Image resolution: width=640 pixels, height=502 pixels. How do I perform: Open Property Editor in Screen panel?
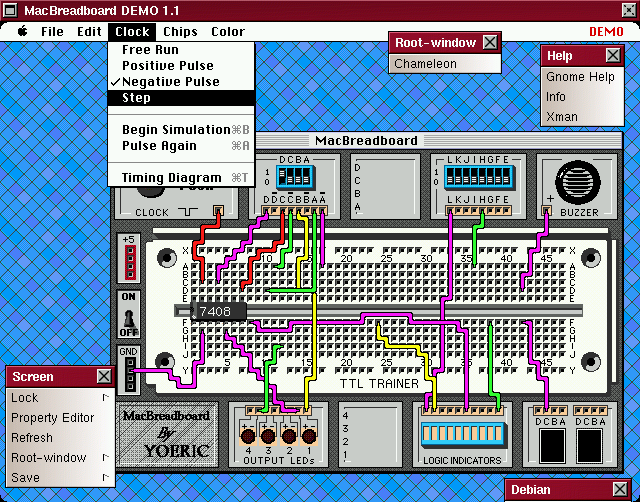[60, 418]
